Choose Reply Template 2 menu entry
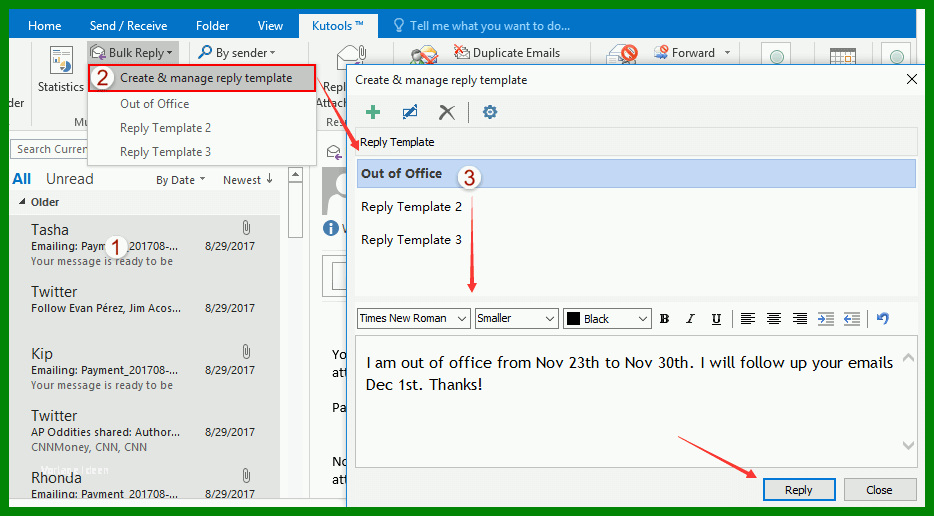Viewport: 934px width, 516px height. tap(165, 128)
